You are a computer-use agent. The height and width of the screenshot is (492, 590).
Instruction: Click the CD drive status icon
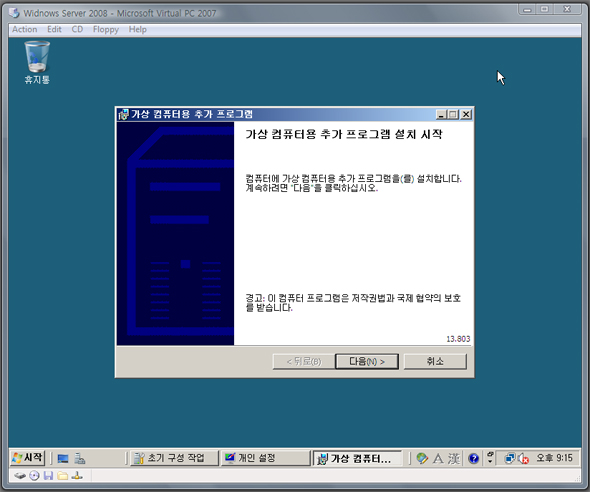[34, 476]
